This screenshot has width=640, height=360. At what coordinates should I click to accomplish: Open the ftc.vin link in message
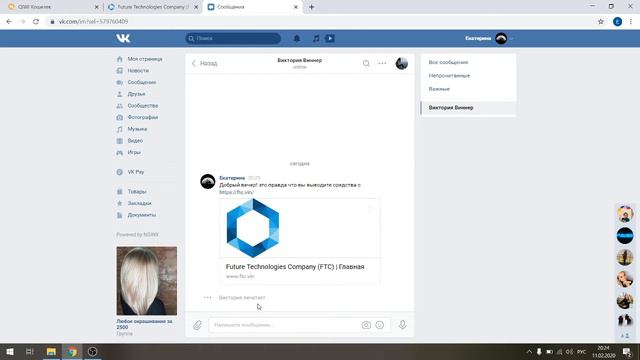click(x=237, y=192)
